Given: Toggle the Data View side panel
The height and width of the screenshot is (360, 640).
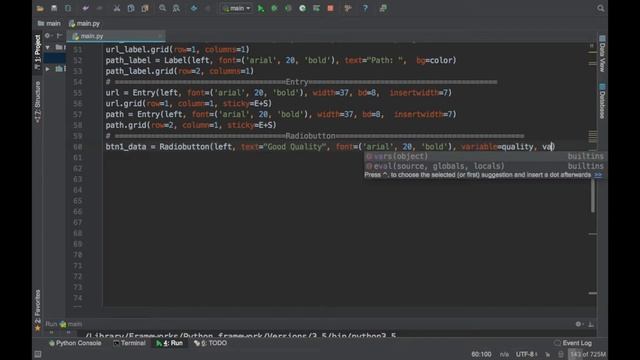Looking at the screenshot, I should (602, 53).
